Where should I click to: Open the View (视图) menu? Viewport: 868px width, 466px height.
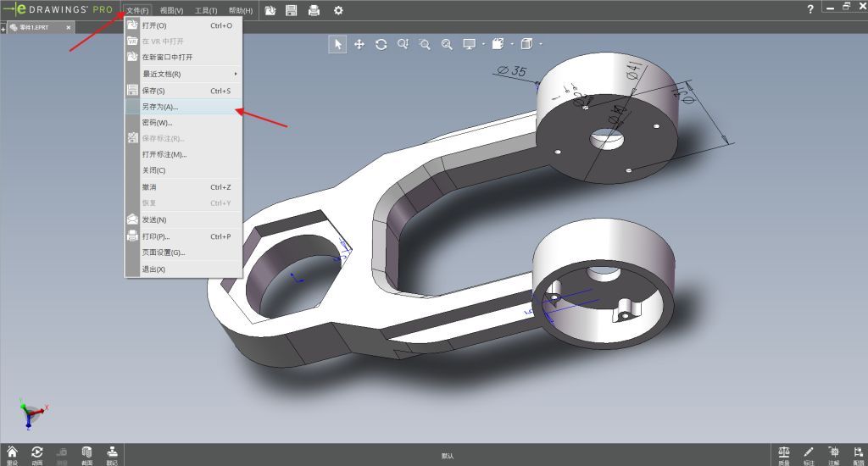click(x=171, y=10)
